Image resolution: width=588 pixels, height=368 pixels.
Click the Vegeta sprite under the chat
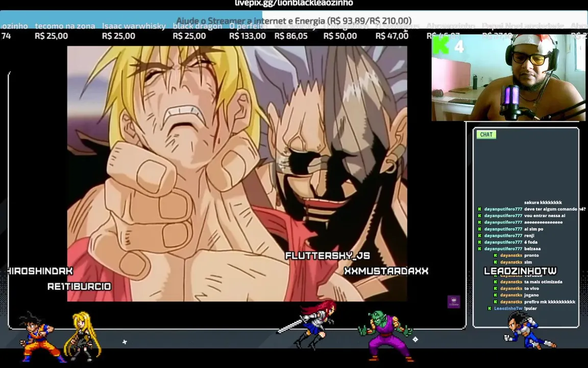[529, 331]
